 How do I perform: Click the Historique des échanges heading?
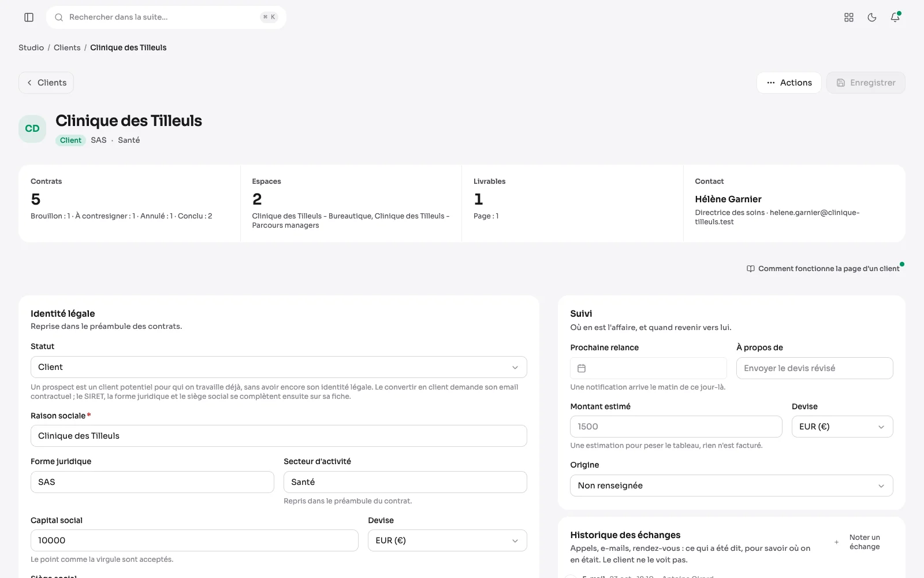pos(625,535)
